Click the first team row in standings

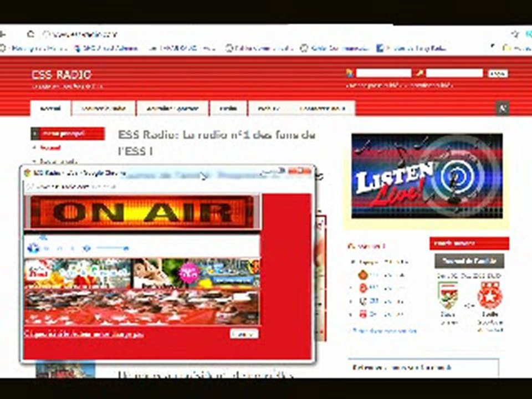tap(381, 275)
